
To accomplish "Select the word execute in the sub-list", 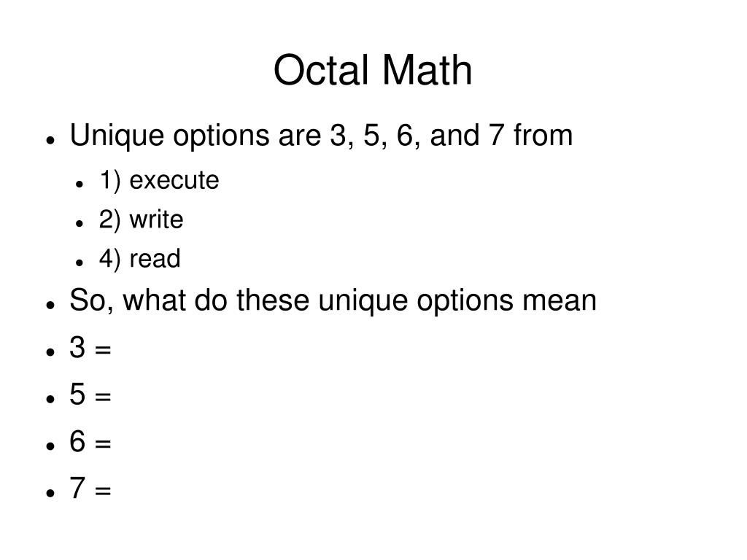I will (174, 181).
